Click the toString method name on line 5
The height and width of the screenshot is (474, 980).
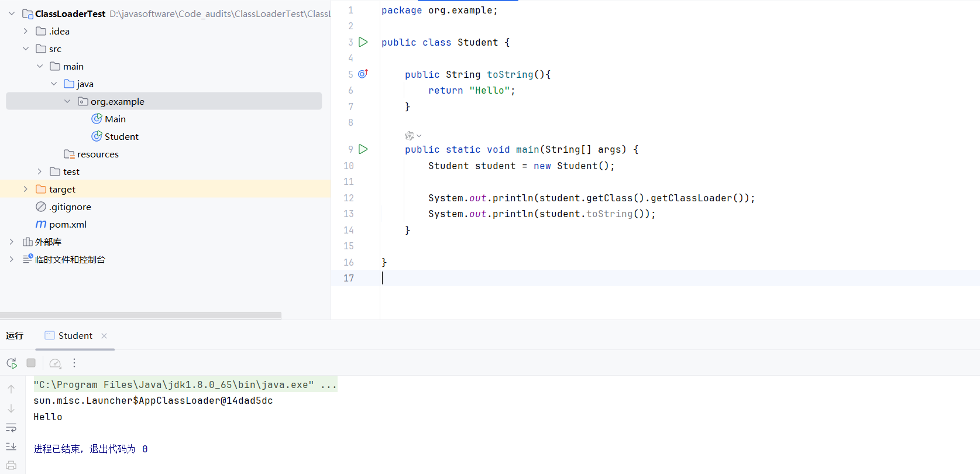click(x=510, y=74)
